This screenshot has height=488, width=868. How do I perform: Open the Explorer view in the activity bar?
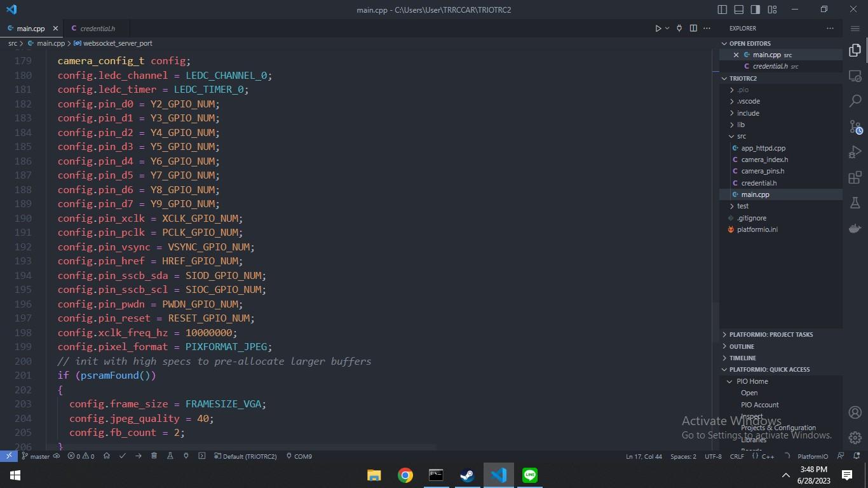tap(855, 50)
